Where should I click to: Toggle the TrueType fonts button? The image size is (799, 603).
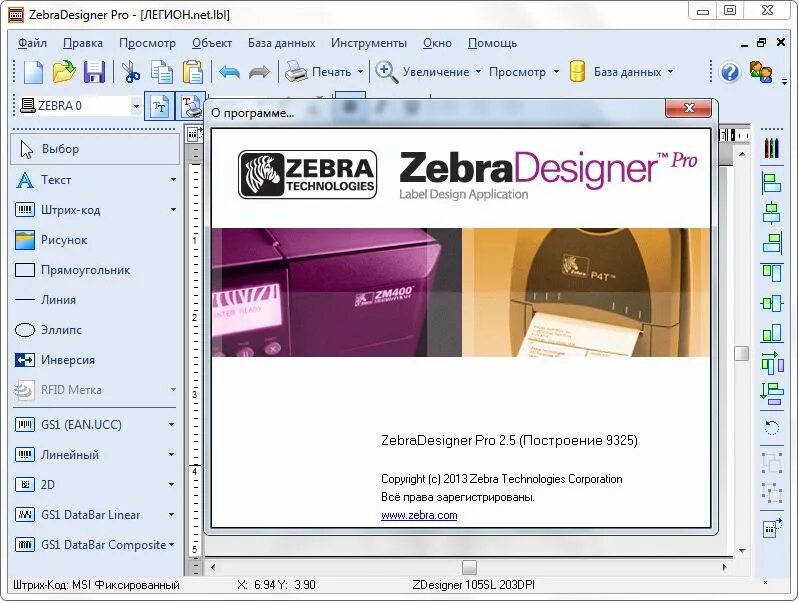tap(159, 107)
